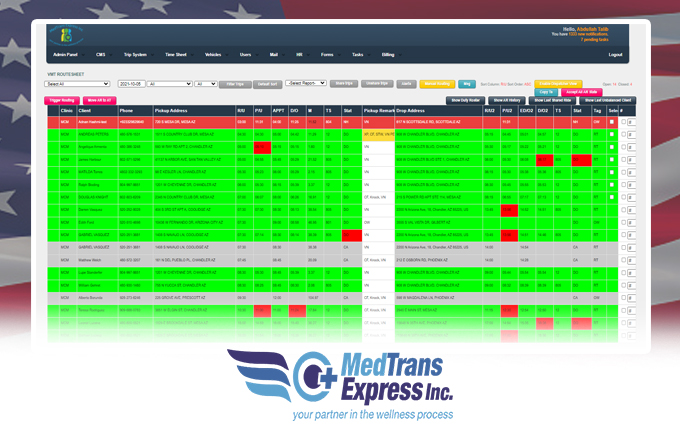The image size is (680, 447).
Task: Click the Show Last Shared Ride button
Action: coord(552,100)
